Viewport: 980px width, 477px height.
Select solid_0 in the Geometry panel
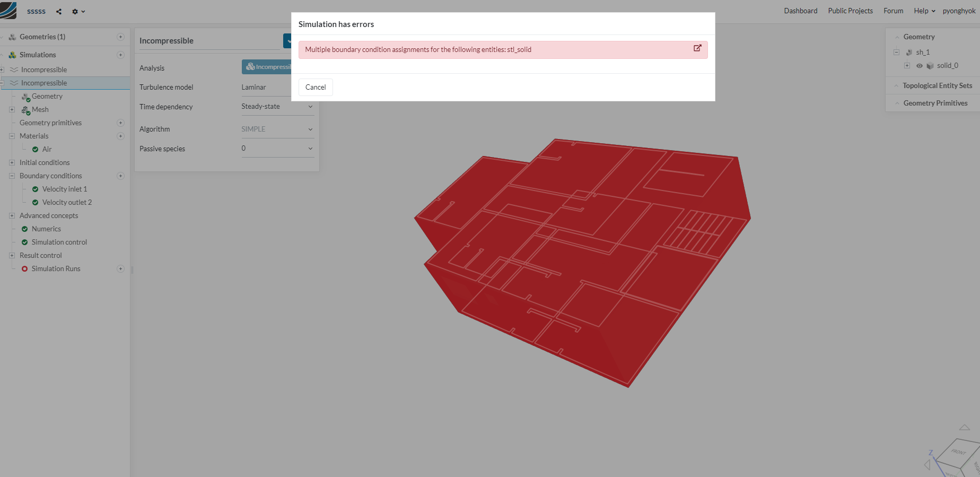pos(947,66)
